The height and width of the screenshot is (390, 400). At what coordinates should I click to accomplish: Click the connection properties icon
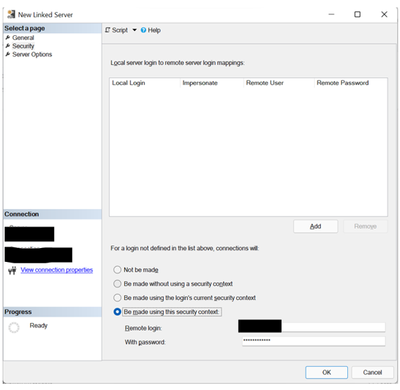(x=12, y=270)
